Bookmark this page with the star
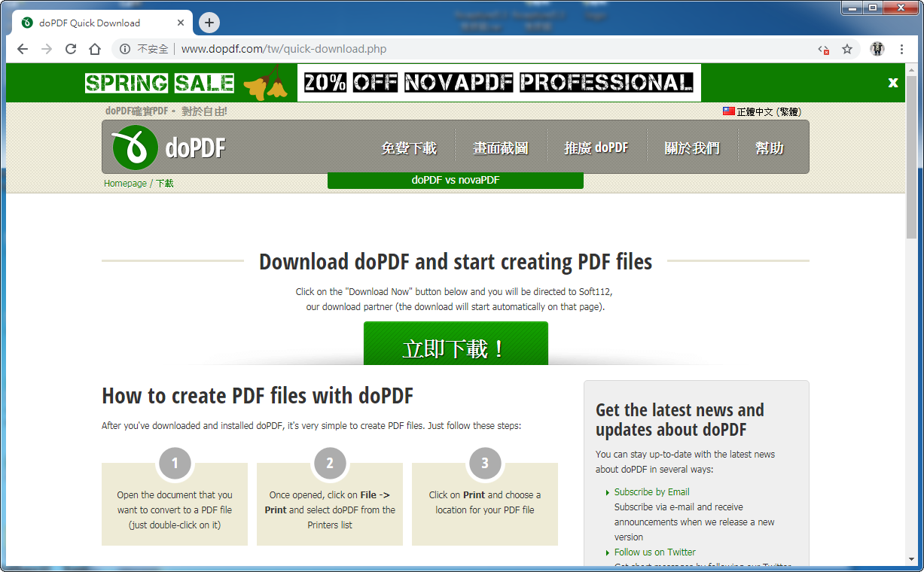This screenshot has height=572, width=924. tap(847, 49)
